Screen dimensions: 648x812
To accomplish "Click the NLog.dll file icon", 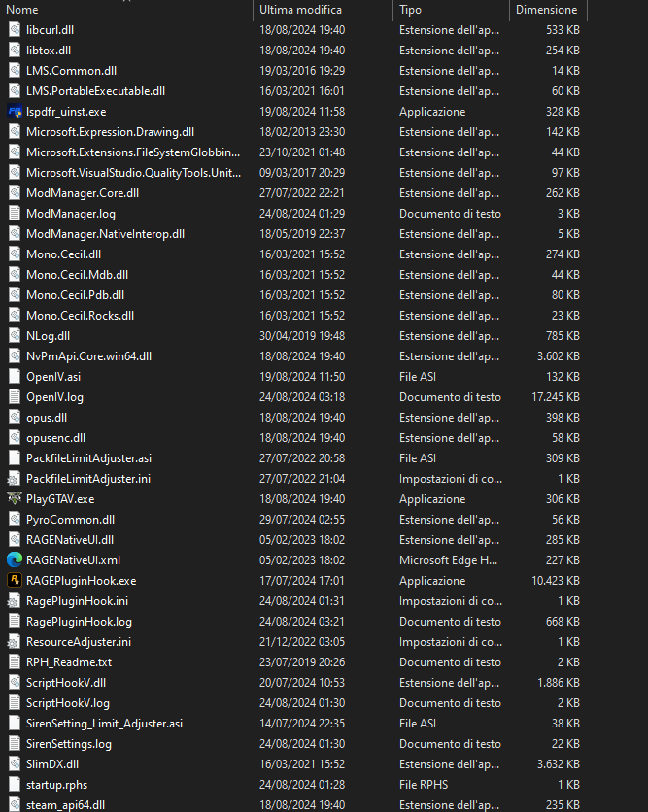I will (15, 335).
